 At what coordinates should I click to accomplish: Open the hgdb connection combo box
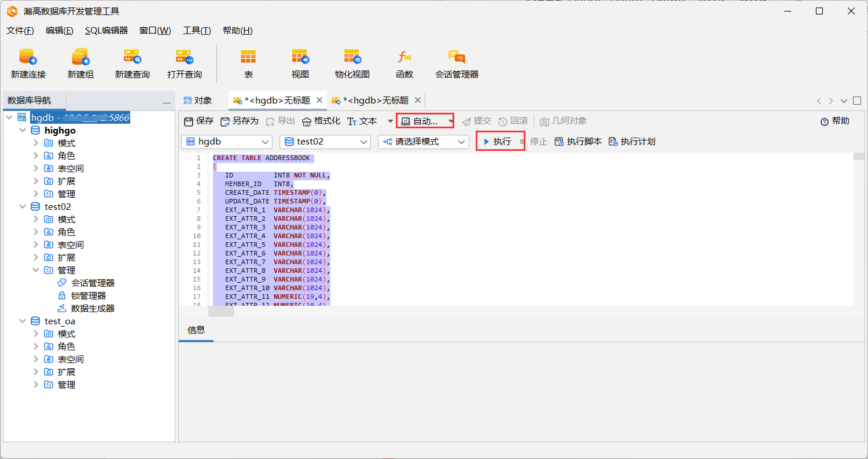pyautogui.click(x=227, y=142)
